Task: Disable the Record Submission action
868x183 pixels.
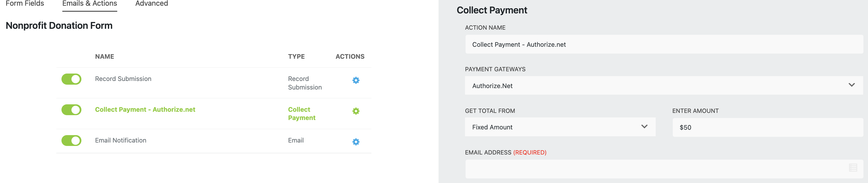Action: tap(72, 79)
